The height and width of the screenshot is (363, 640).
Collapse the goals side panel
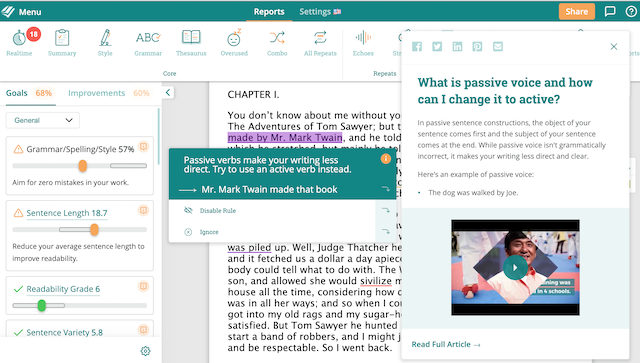point(168,92)
